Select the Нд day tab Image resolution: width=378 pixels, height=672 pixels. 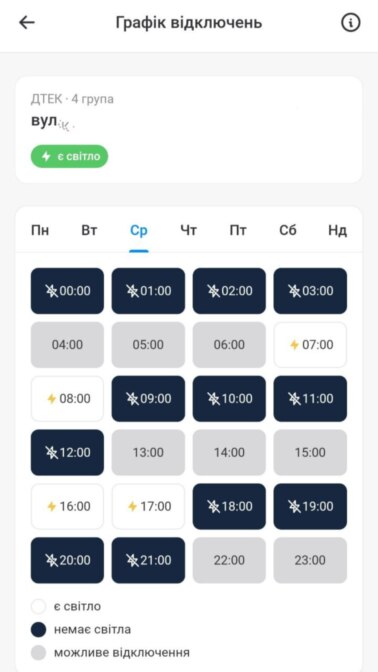337,231
